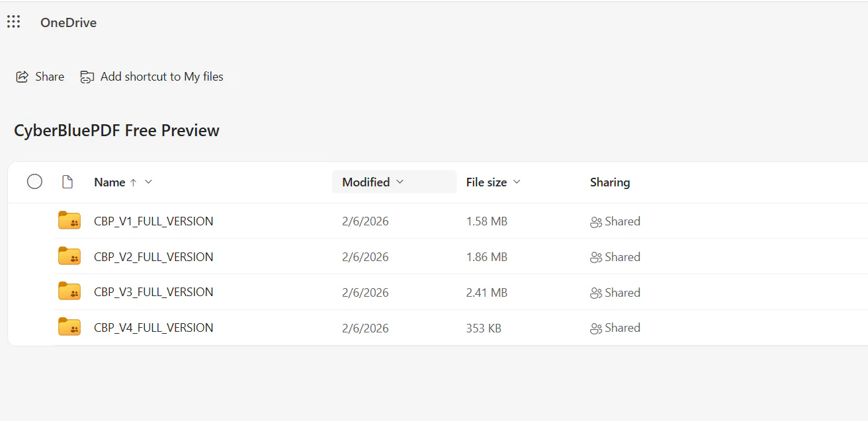Open the CBP_V3_FULL_VERSION folder name
The height and width of the screenshot is (421, 868).
tap(153, 292)
